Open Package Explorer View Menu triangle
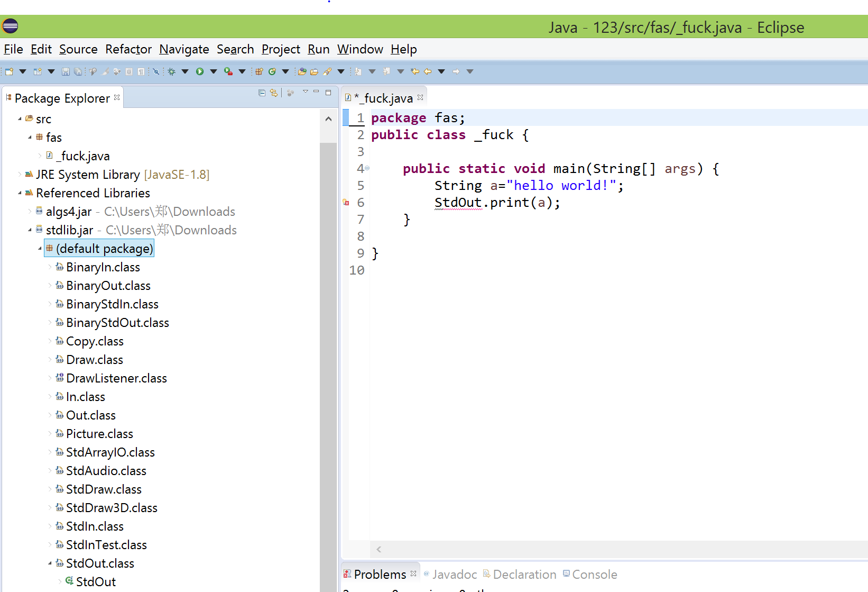The image size is (868, 592). [x=305, y=92]
